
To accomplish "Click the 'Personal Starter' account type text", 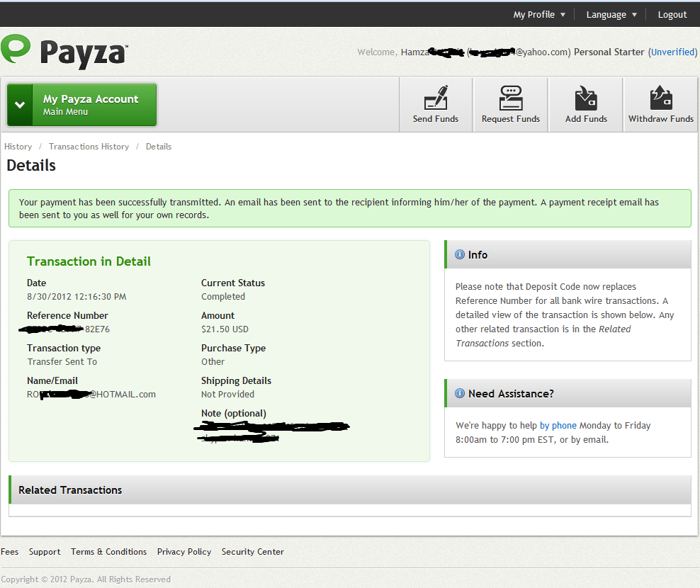I will [x=609, y=52].
